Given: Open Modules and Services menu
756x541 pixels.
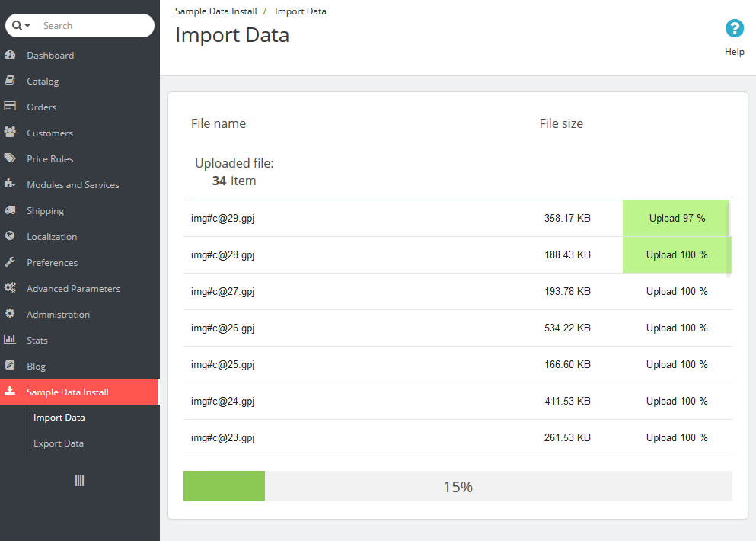Looking at the screenshot, I should (72, 185).
